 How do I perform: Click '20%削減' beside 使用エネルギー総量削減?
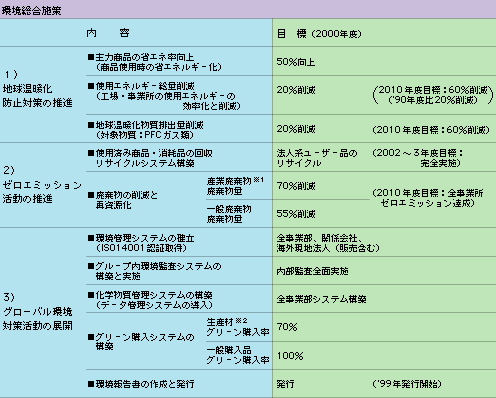[296, 90]
